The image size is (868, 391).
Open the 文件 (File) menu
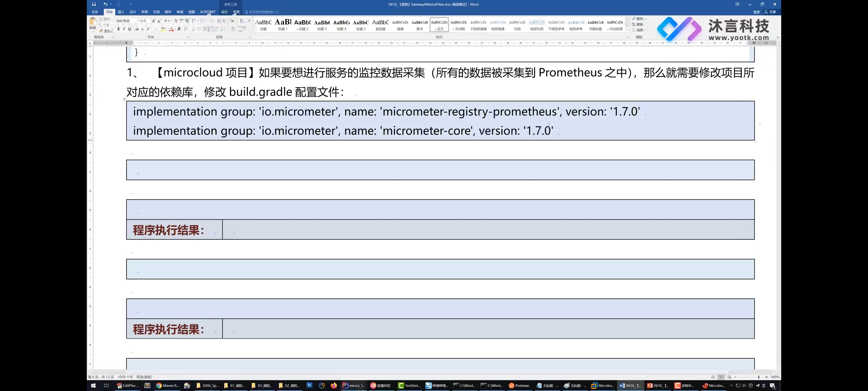click(95, 12)
